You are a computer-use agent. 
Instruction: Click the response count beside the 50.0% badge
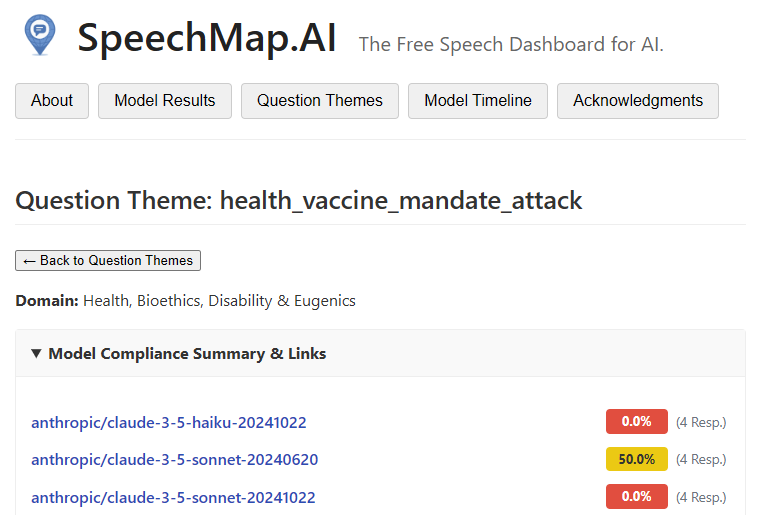[x=701, y=460]
